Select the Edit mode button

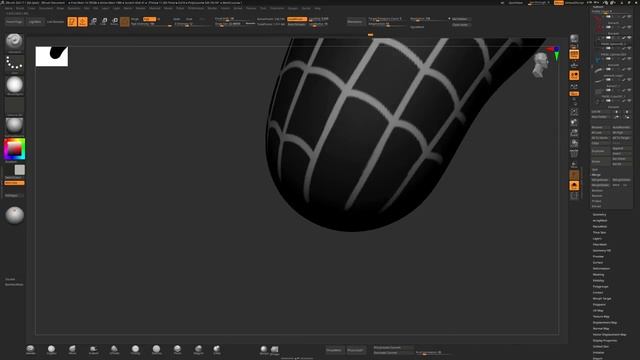pos(72,22)
